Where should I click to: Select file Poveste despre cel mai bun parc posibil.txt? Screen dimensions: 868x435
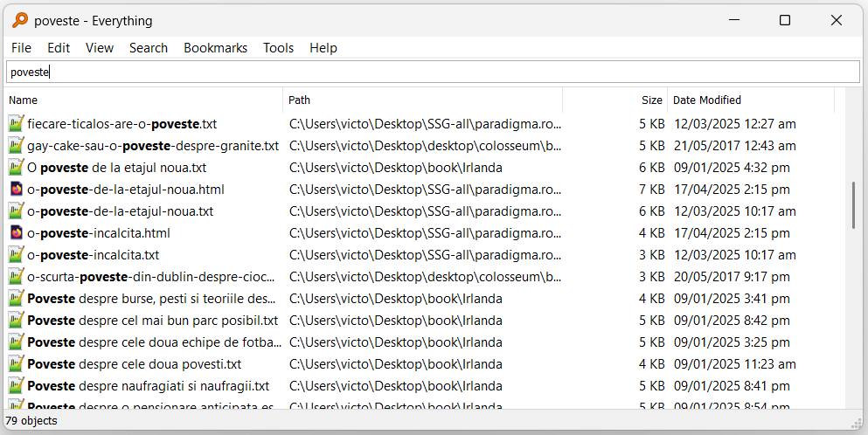point(153,321)
